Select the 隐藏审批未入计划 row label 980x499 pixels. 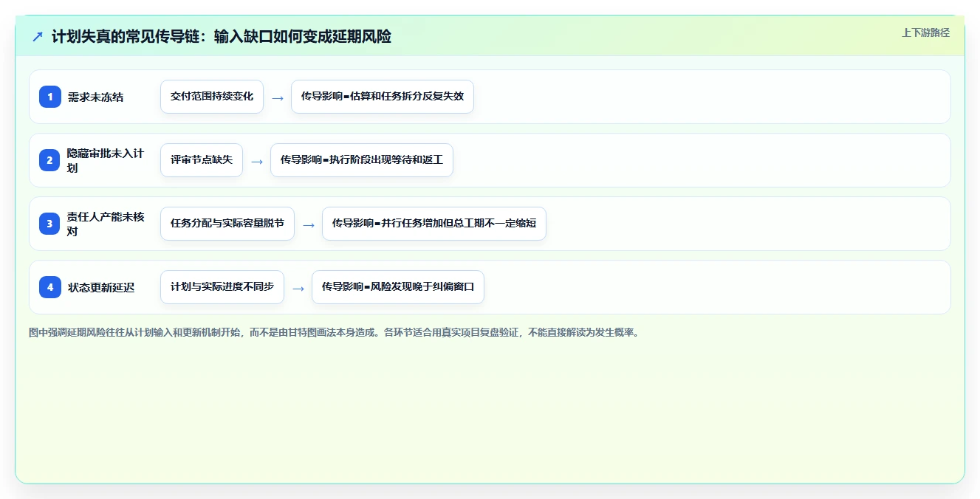pyautogui.click(x=106, y=160)
